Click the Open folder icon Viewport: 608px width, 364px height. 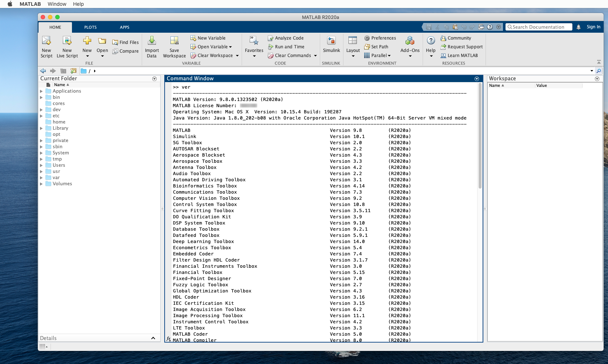[102, 41]
